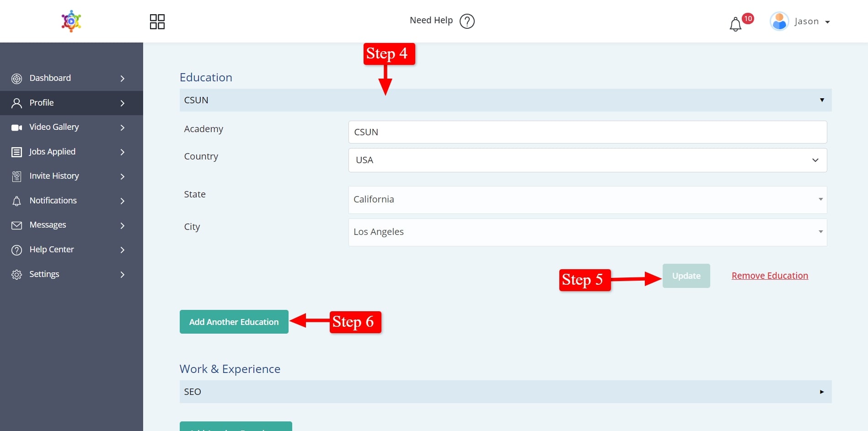The image size is (868, 431).
Task: Click the colorful app logo
Action: coord(71,21)
